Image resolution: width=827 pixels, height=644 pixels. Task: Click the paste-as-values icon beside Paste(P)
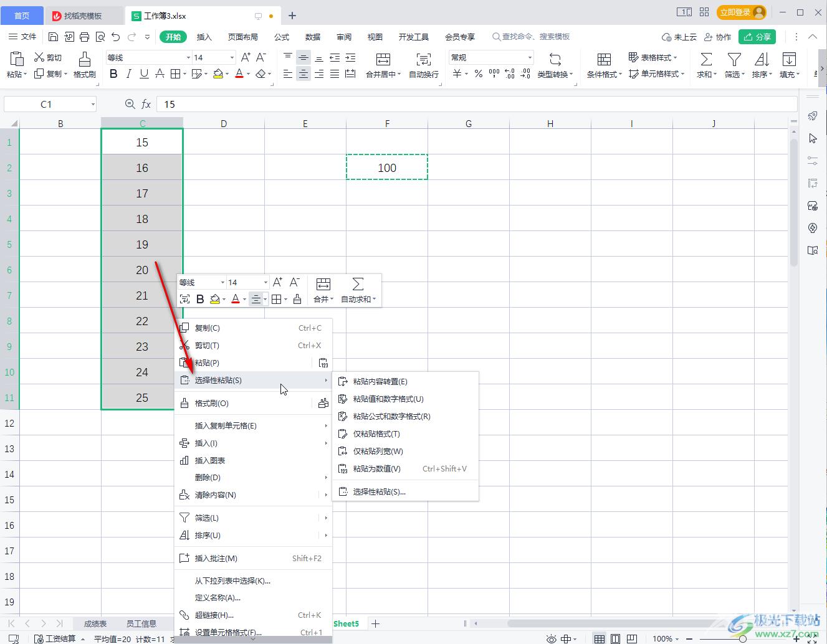click(323, 363)
